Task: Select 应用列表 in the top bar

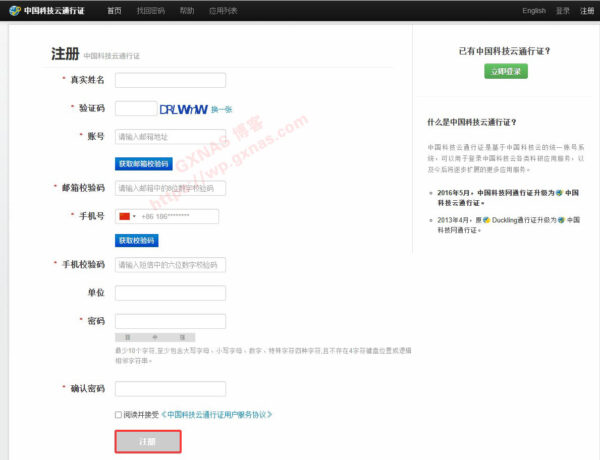Action: pyautogui.click(x=223, y=10)
